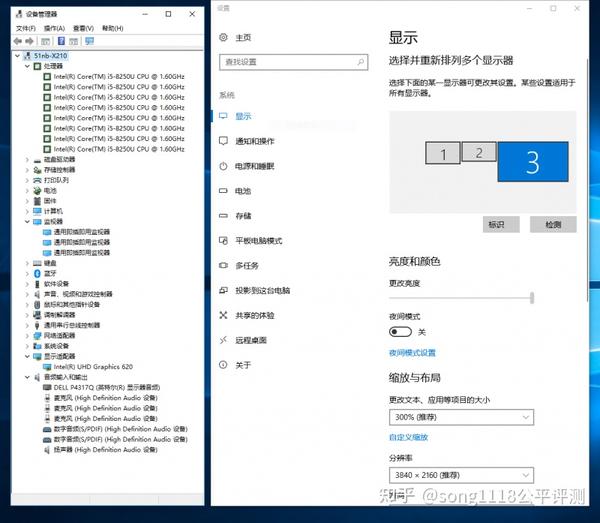Go to 主页 home in Settings

coord(243,37)
